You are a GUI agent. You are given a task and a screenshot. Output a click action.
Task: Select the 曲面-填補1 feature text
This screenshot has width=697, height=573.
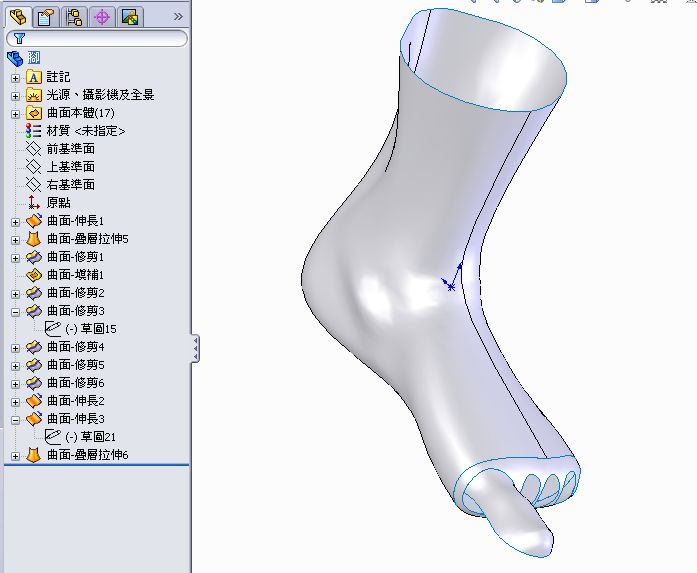[75, 275]
